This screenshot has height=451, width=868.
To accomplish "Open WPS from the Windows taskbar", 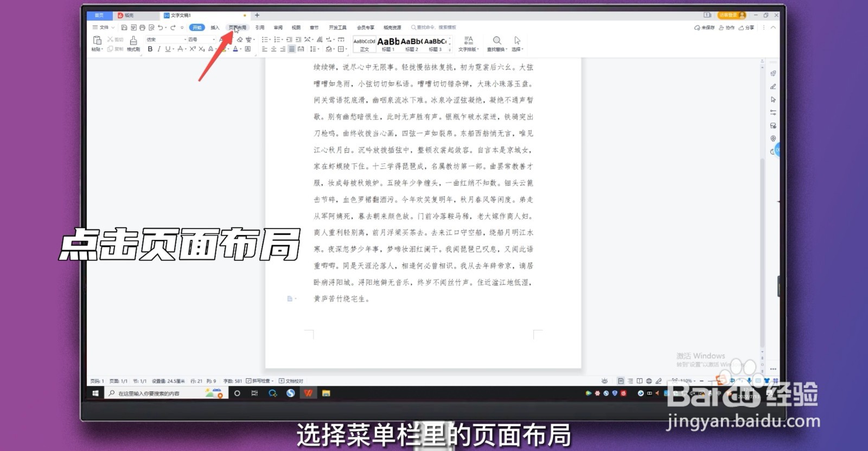I will [x=308, y=393].
